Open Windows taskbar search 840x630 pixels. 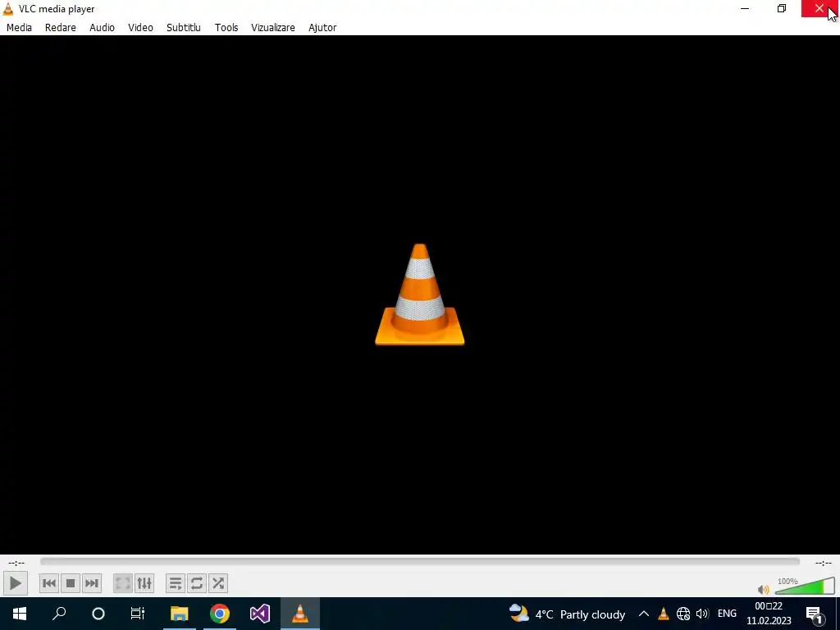click(59, 614)
